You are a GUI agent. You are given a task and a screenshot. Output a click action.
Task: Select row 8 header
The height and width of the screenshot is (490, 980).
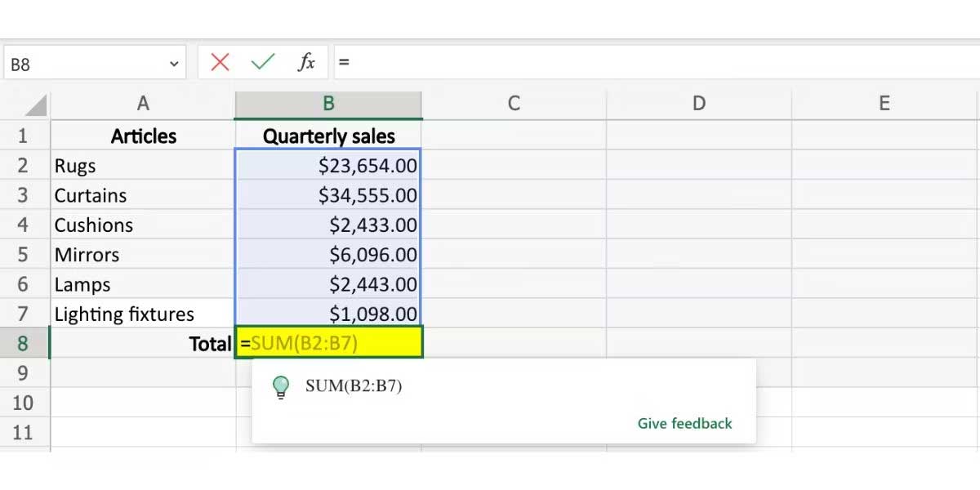[24, 343]
